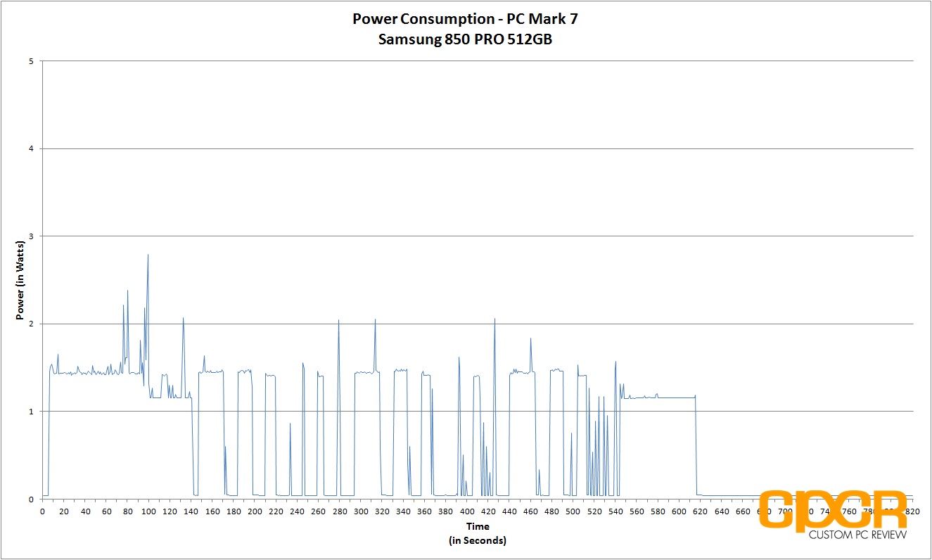
Task: Select the time axis tick "200"
Action: 255,511
